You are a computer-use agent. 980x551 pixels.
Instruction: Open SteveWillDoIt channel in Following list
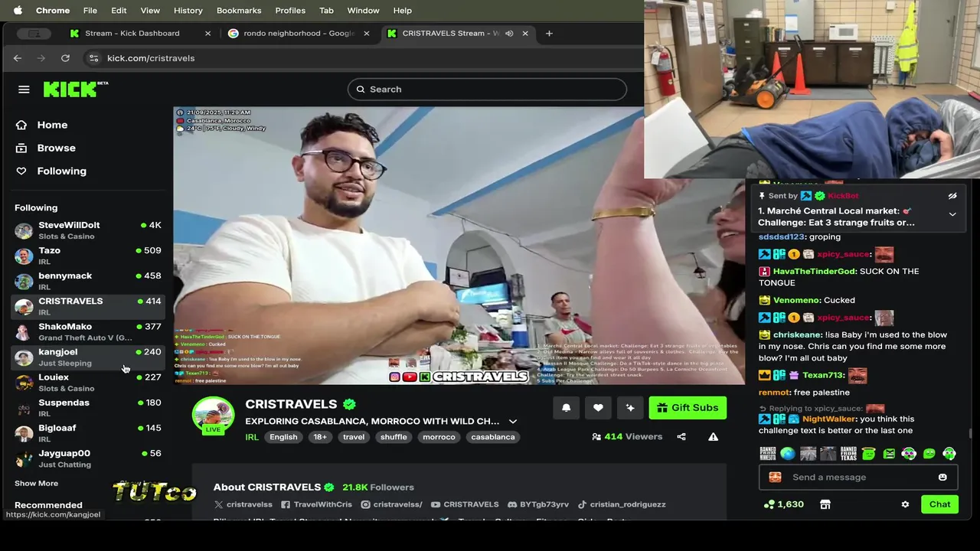point(87,230)
